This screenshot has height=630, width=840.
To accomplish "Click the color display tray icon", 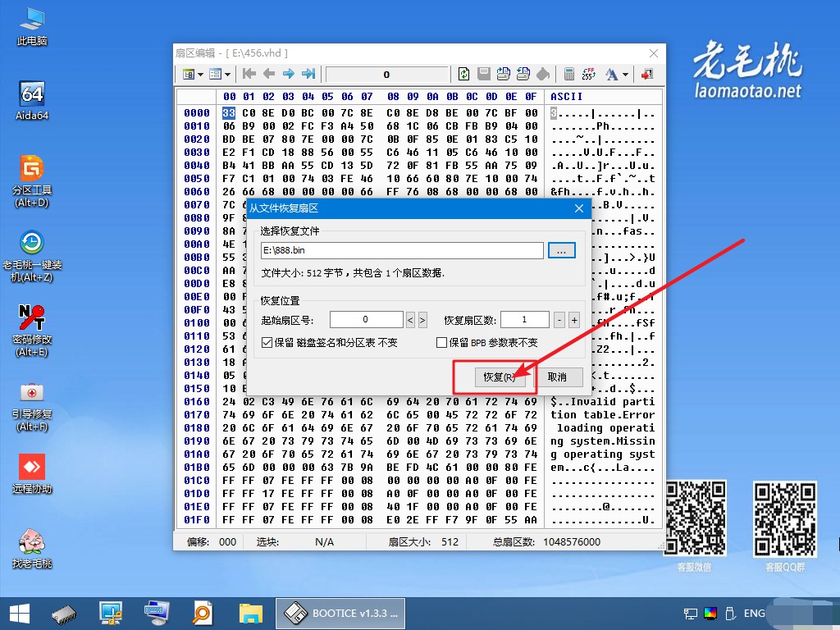I will pos(710,614).
